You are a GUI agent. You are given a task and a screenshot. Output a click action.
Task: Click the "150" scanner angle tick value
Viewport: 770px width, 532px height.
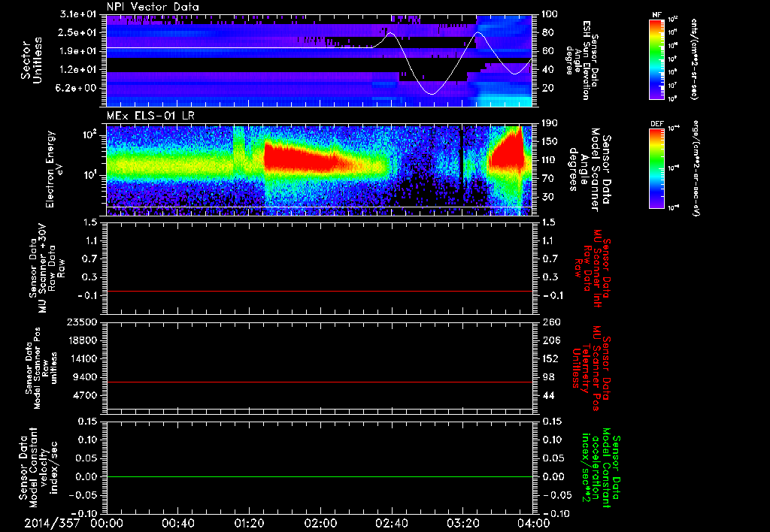(x=550, y=142)
